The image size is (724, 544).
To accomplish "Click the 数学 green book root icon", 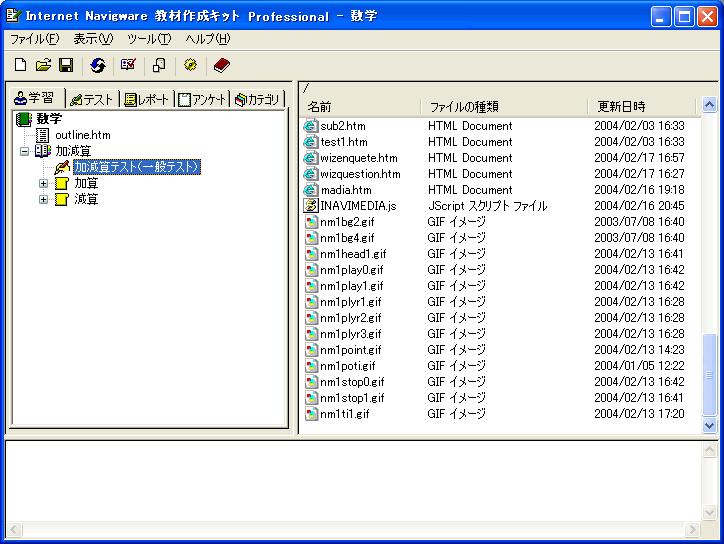I will (x=24, y=119).
